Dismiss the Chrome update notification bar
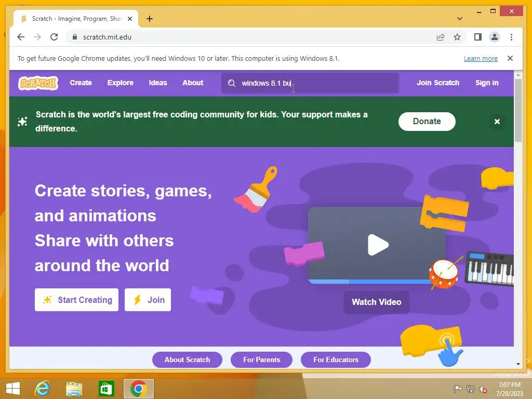 pos(510,58)
